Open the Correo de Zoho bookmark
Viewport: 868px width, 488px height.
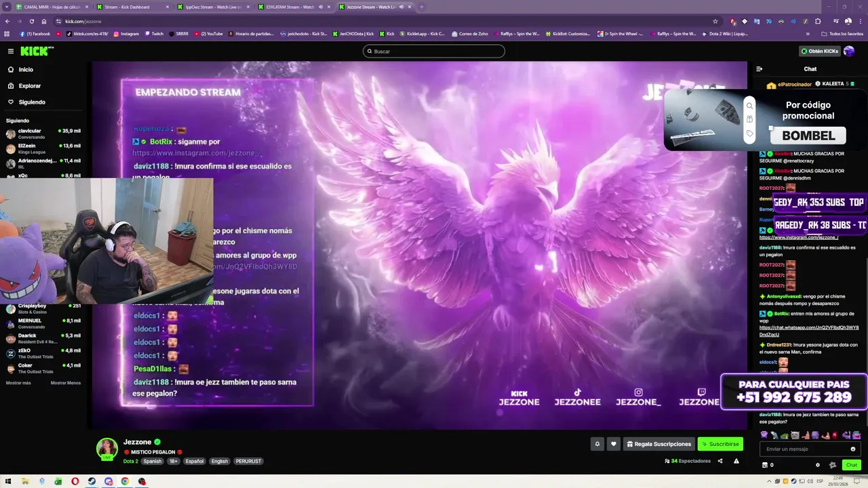(469, 33)
